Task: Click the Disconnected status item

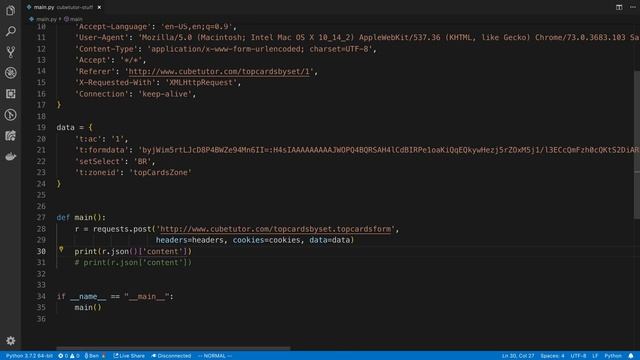Action: point(171,356)
